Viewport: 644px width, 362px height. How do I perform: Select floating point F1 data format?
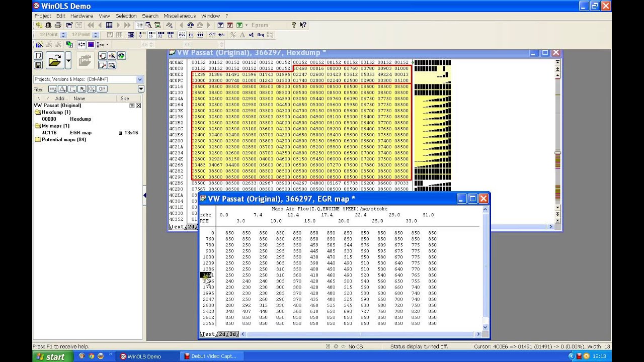pyautogui.click(x=170, y=35)
